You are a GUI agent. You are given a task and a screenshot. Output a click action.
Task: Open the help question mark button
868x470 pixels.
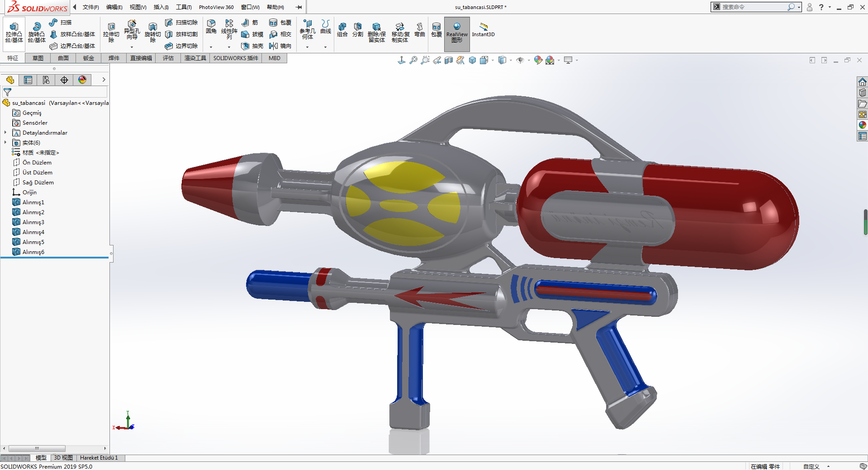[821, 7]
